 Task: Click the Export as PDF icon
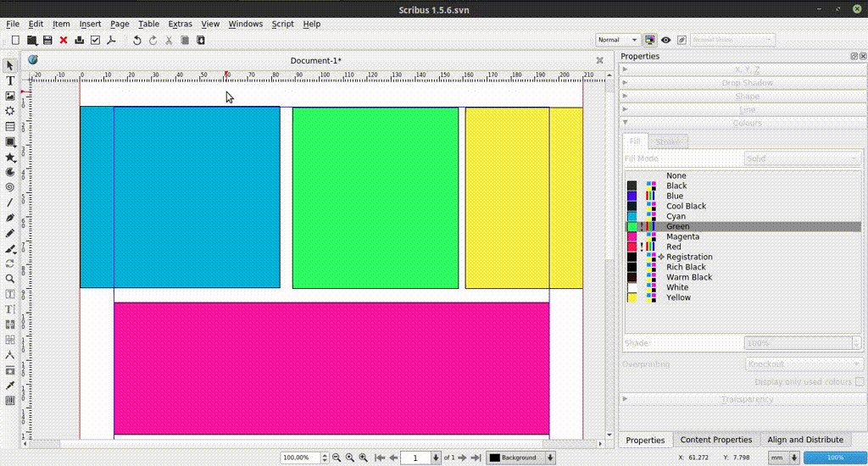pyautogui.click(x=110, y=40)
